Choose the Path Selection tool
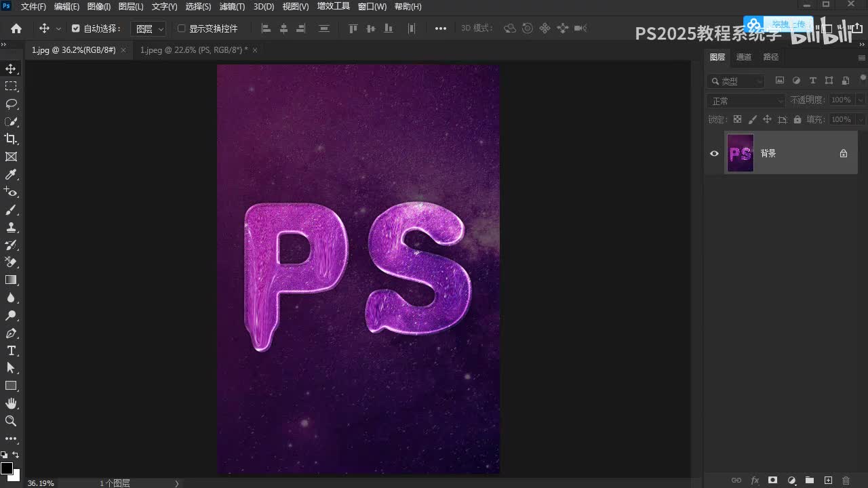 (x=11, y=368)
